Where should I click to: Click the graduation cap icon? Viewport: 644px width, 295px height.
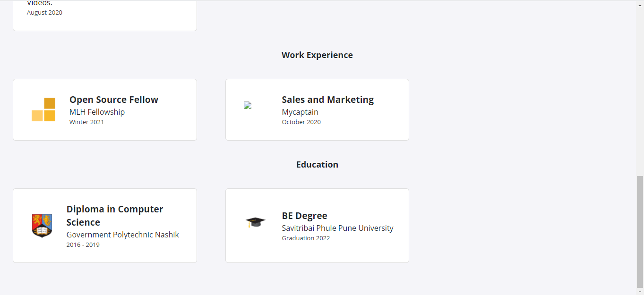pos(255,222)
